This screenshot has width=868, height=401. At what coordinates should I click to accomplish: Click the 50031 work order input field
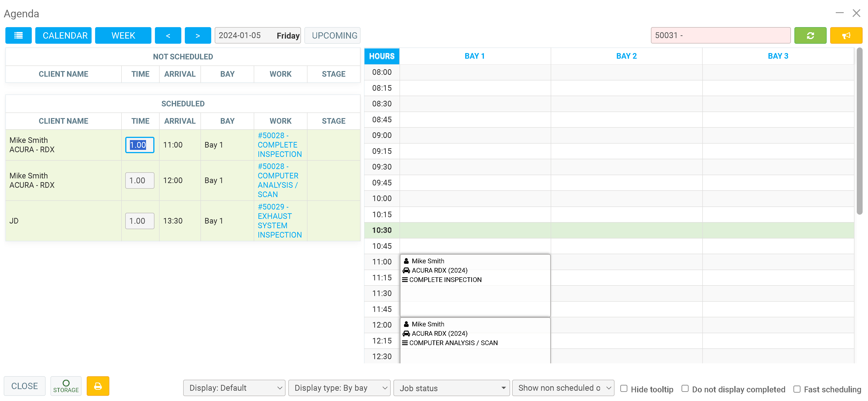[720, 35]
